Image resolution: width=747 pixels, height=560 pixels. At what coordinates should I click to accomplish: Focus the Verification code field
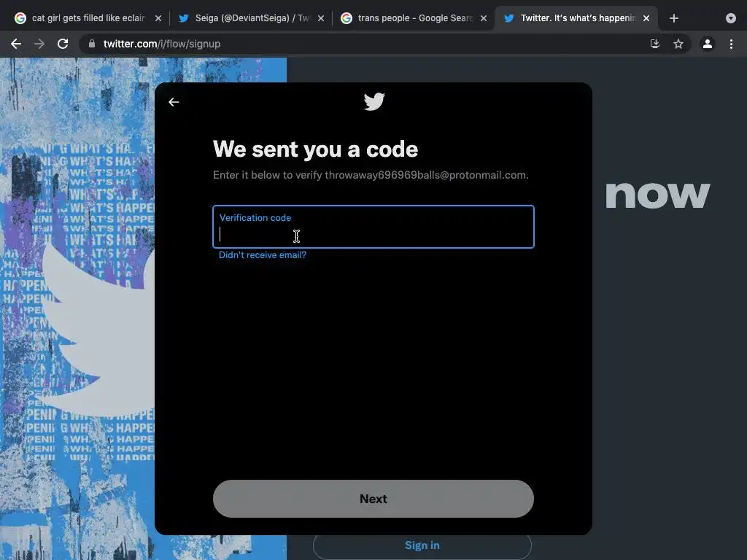(x=373, y=227)
